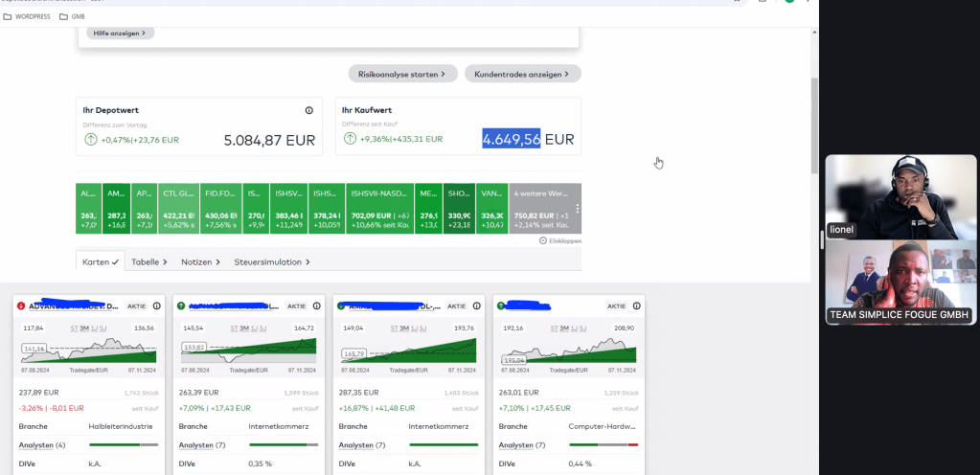Click the Risikoanalyse starten button
The height and width of the screenshot is (475, 980).
(x=401, y=74)
